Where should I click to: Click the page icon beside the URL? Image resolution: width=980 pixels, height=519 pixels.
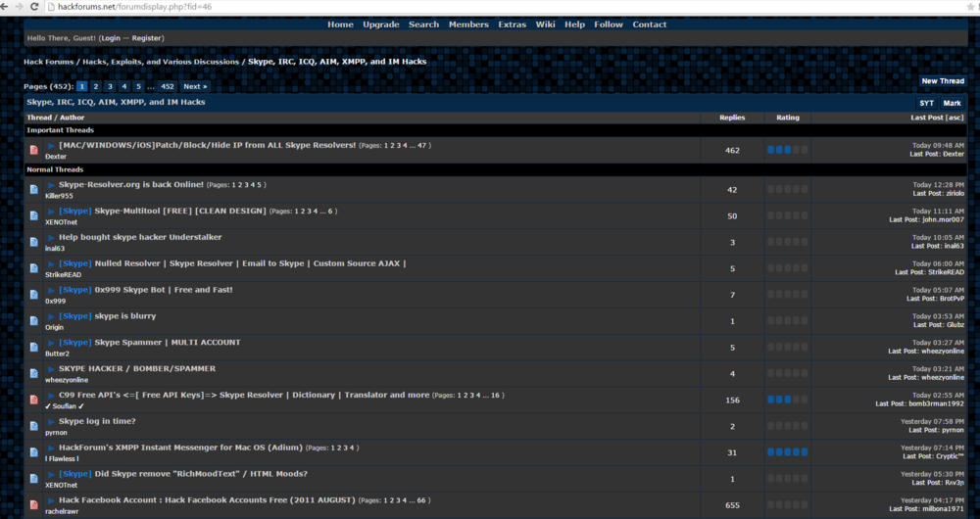[x=51, y=6]
